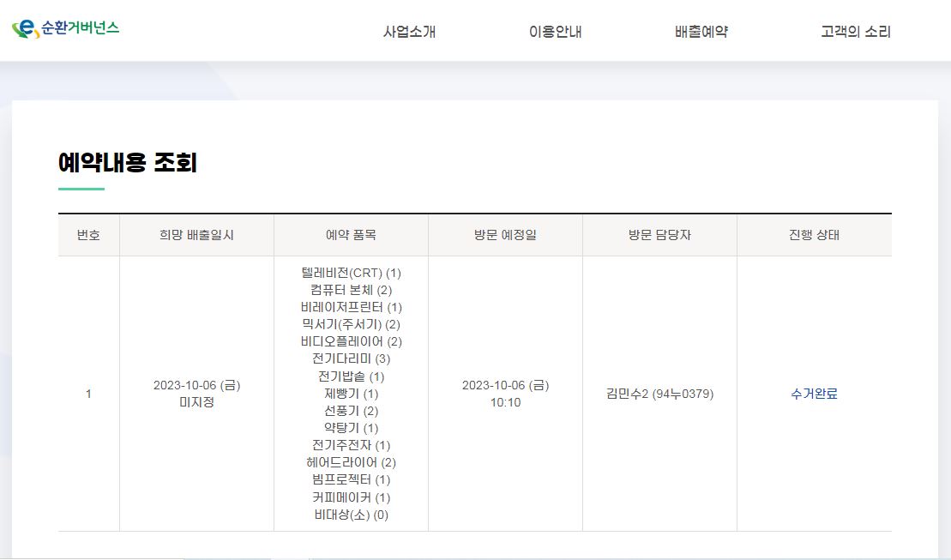
Task: Click the 방문 예정일 column header
Action: pos(505,235)
